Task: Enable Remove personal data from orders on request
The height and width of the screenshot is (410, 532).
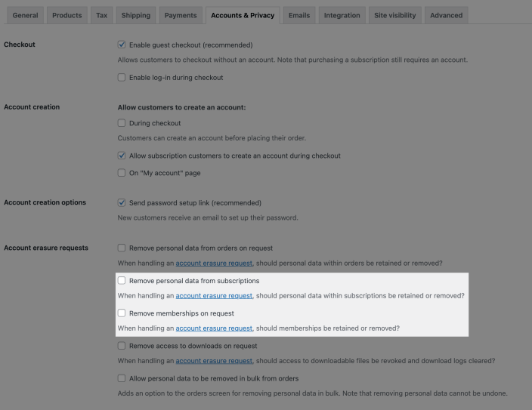Action: 122,248
